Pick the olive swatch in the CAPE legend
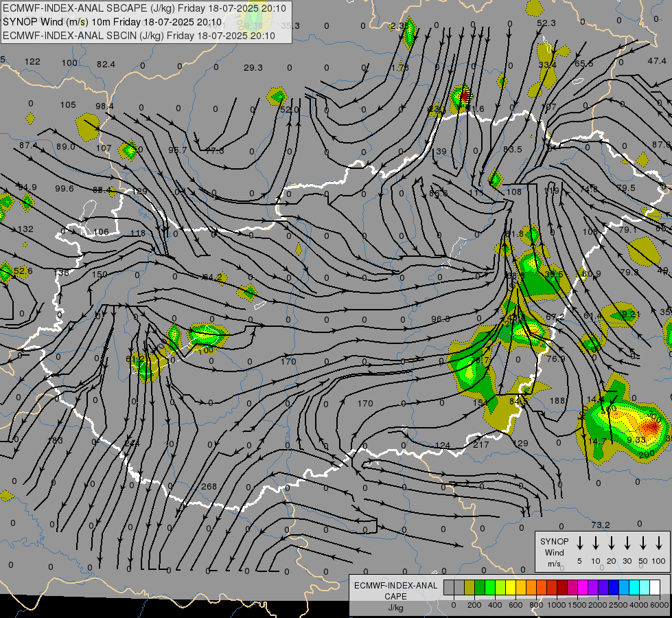This screenshot has height=618, width=672. click(x=470, y=588)
